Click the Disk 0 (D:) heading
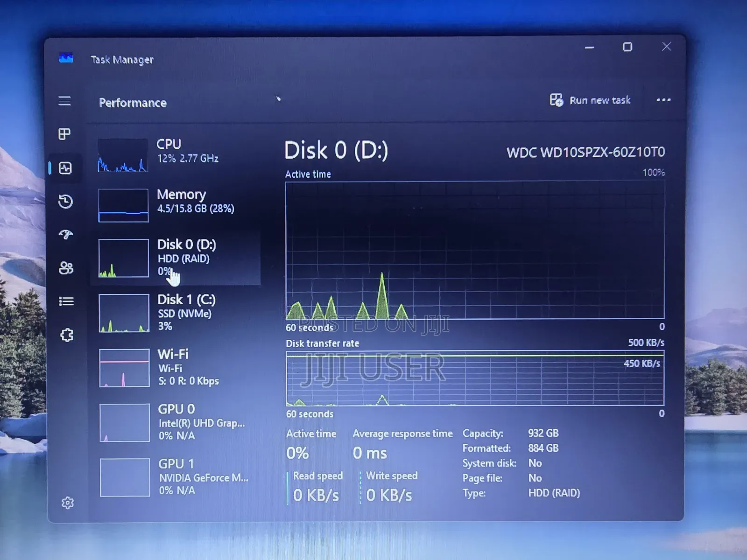This screenshot has height=560, width=747. click(x=336, y=150)
